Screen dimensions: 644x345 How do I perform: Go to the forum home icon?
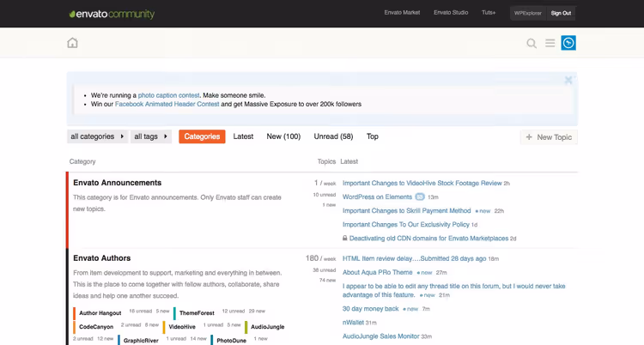click(72, 43)
